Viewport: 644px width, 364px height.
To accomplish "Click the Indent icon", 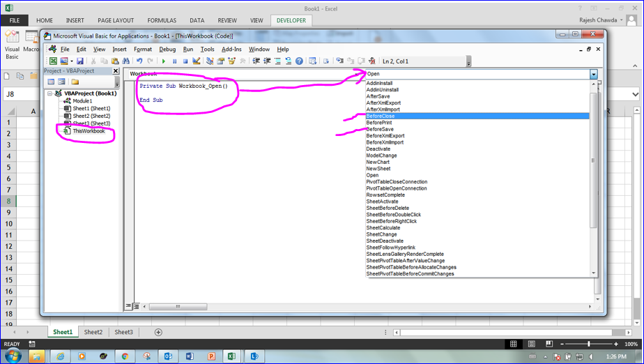I will (x=256, y=61).
